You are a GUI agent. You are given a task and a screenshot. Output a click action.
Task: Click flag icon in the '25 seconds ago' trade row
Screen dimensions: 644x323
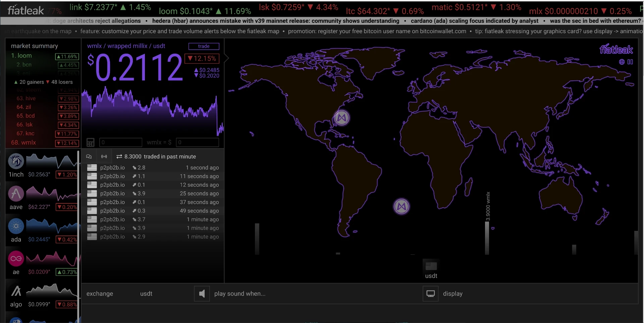(92, 193)
